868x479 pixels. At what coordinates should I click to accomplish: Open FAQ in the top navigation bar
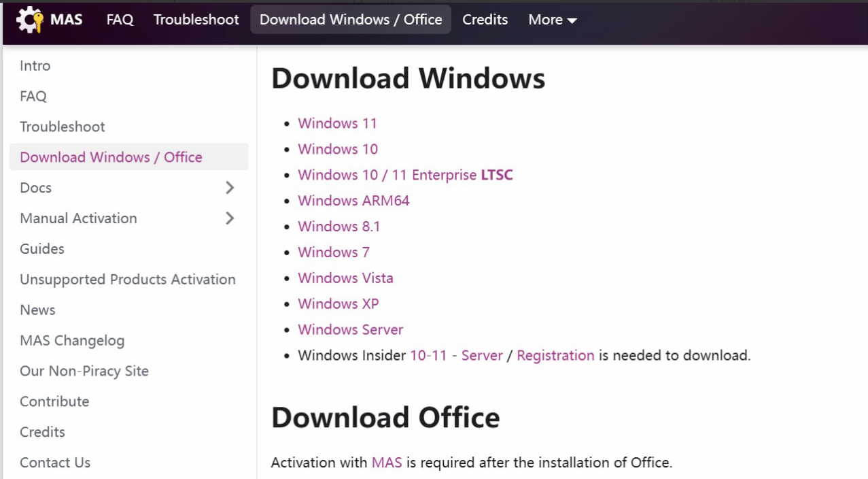click(x=120, y=20)
